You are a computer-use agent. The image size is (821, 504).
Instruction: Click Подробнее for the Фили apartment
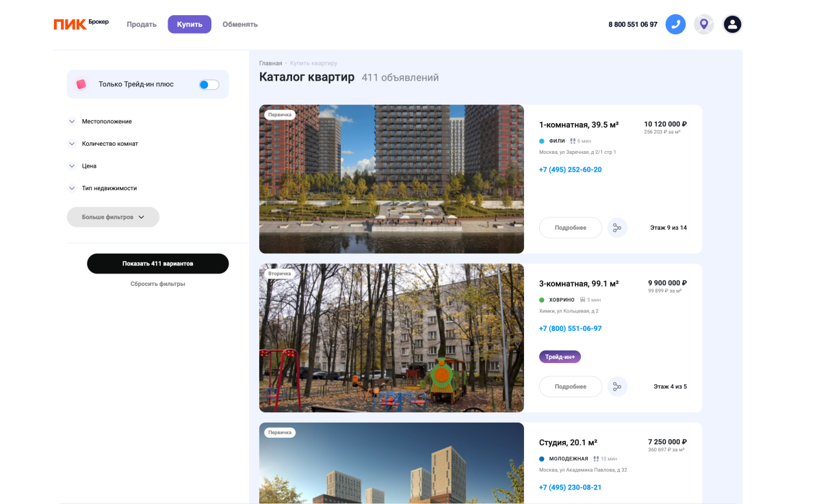click(x=571, y=228)
